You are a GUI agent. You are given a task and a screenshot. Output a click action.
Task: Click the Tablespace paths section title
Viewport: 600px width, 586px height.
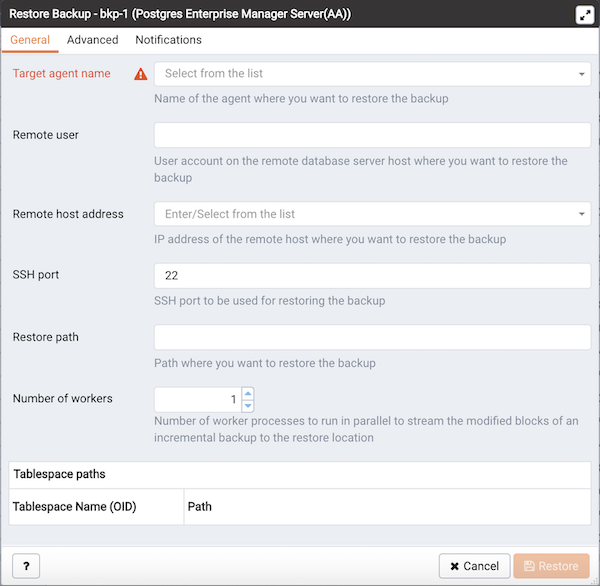click(59, 474)
